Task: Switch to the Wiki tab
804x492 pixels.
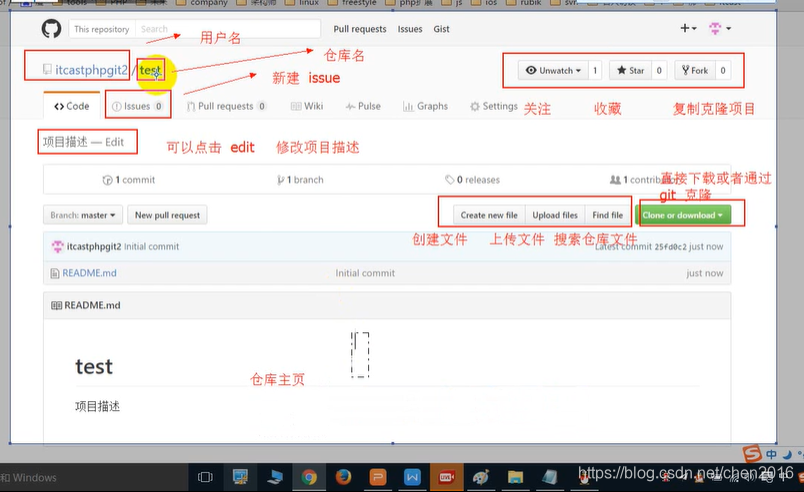Action: click(307, 106)
